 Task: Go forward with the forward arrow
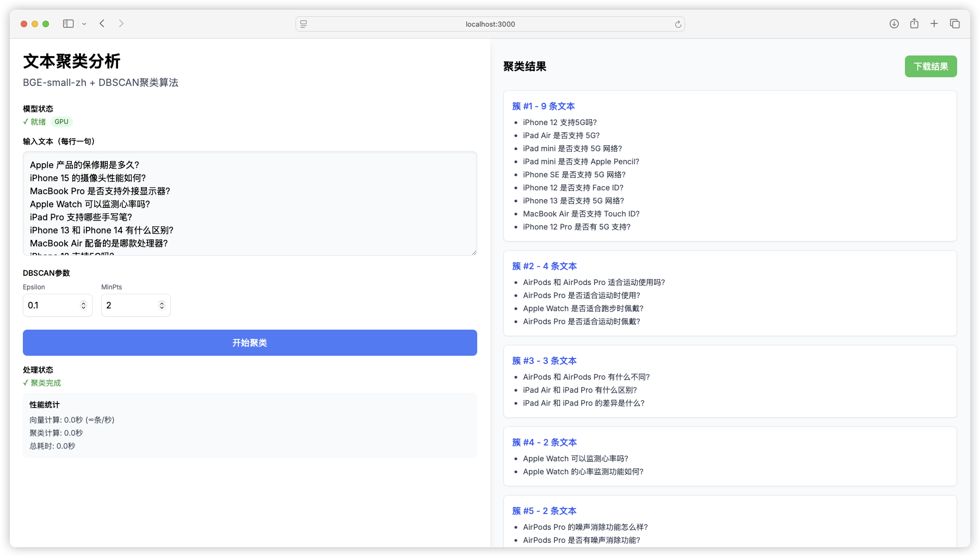pyautogui.click(x=121, y=23)
